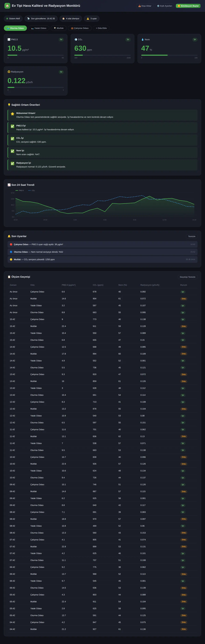Viewport: 205px width, 644px height.
Task: Click the satellite icon beside Son güncelleme
Action: coord(29,18)
